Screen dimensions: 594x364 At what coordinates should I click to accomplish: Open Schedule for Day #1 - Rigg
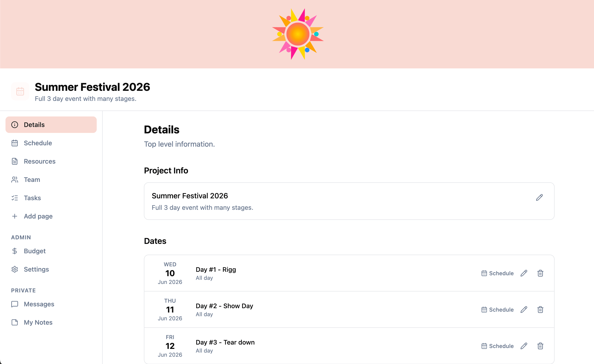pos(497,273)
